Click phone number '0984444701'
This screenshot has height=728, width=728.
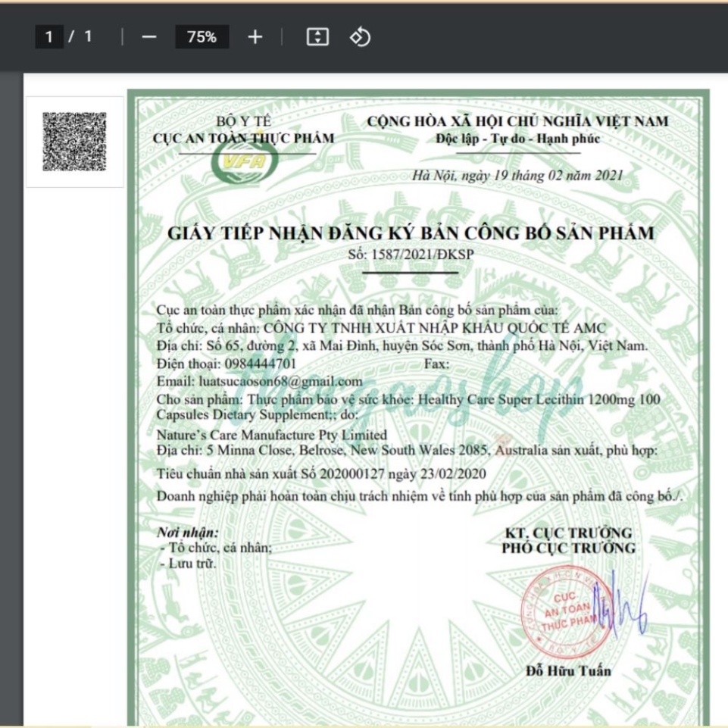(260, 364)
